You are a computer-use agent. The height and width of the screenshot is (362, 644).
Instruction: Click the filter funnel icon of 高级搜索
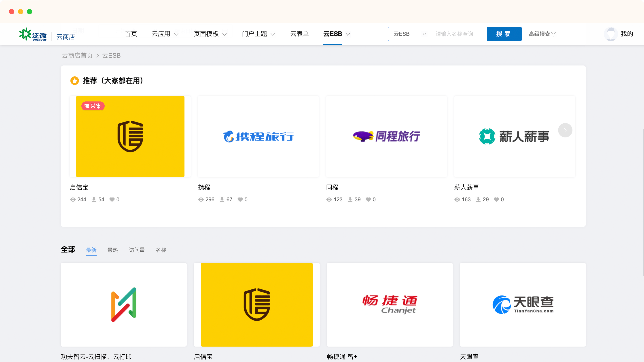pos(553,34)
